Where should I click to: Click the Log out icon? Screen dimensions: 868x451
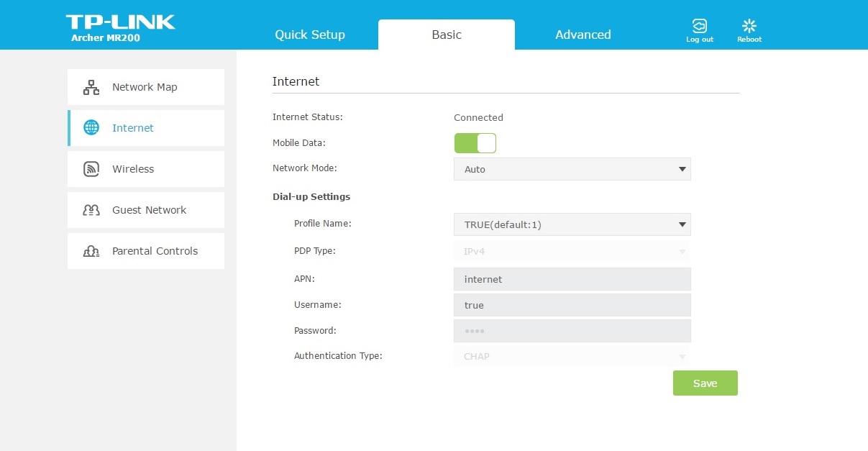(x=699, y=27)
